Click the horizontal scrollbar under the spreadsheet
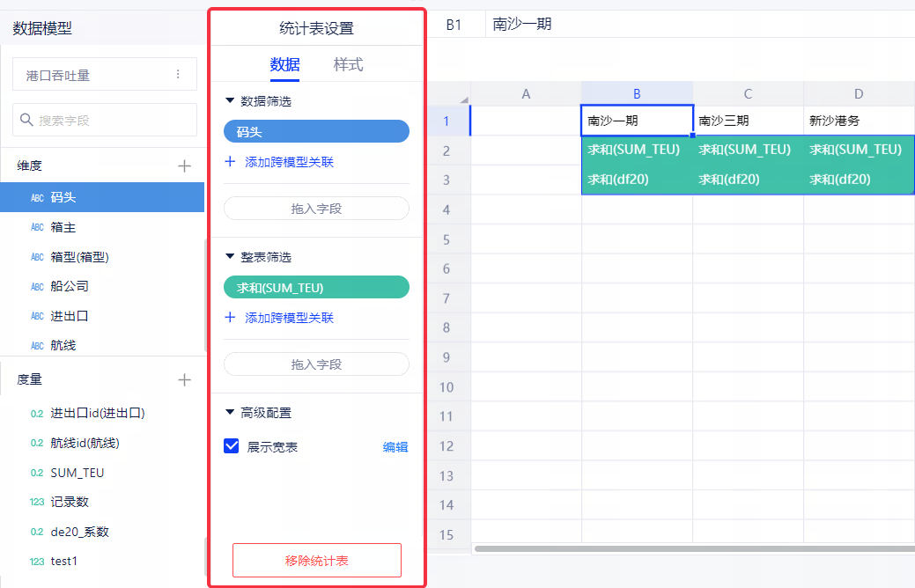Viewport: 915px width, 588px height. pyautogui.click(x=687, y=549)
